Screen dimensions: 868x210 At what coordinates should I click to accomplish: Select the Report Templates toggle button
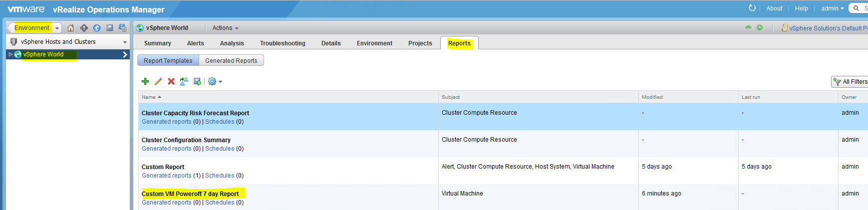coord(168,60)
